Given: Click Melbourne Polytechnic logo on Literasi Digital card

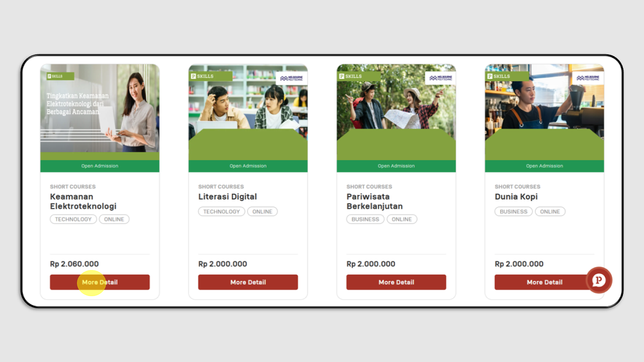Looking at the screenshot, I should (291, 78).
